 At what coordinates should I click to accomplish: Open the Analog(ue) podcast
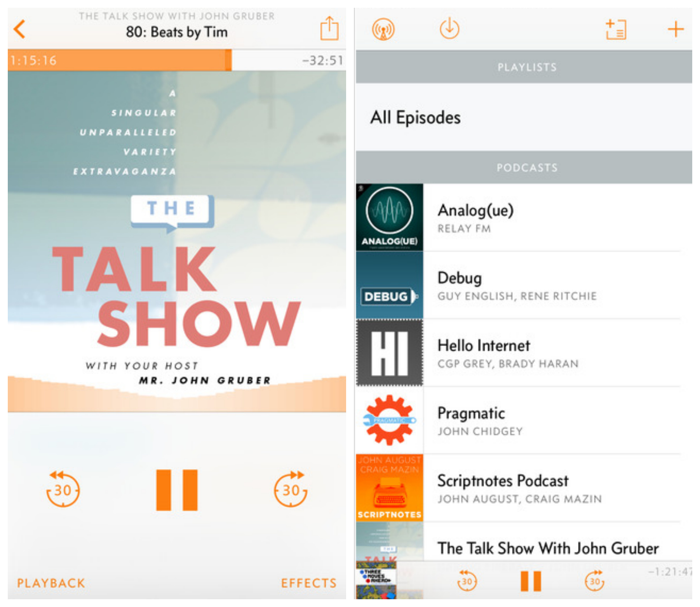tap(524, 218)
